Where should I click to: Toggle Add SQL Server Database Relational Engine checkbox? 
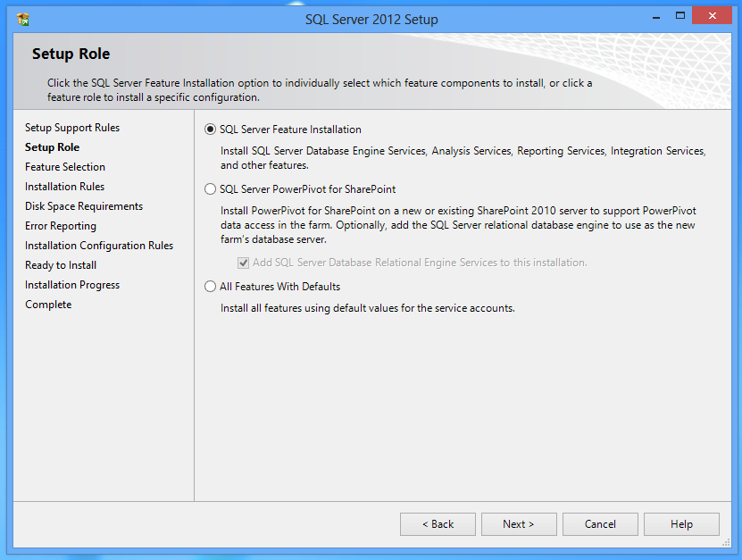[x=243, y=263]
